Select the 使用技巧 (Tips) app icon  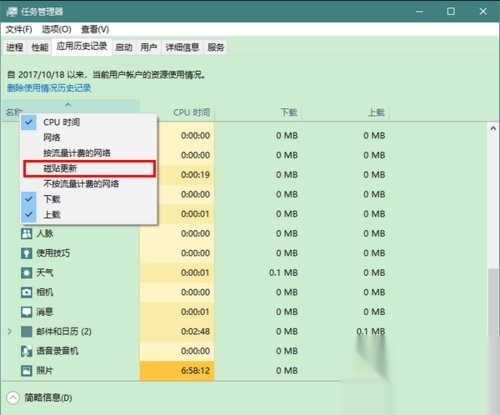tap(26, 253)
